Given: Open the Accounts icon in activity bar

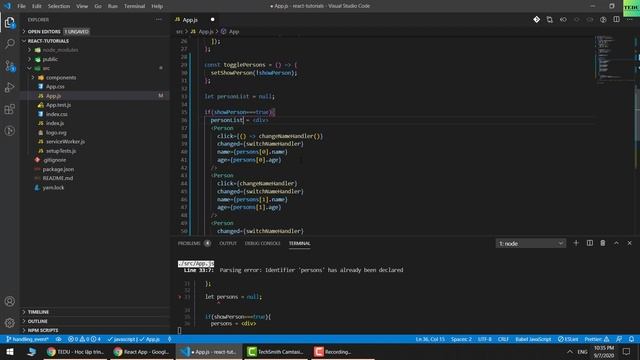Looking at the screenshot, I should (x=10, y=301).
